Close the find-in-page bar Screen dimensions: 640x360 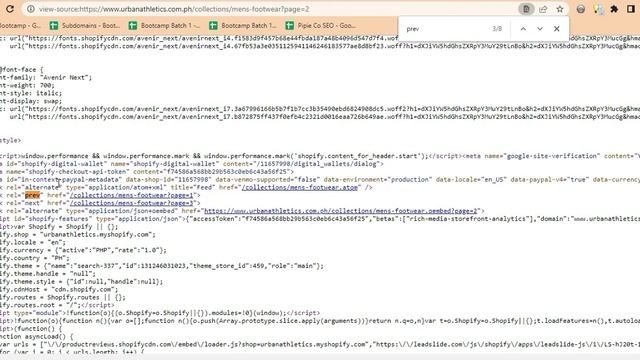point(556,29)
